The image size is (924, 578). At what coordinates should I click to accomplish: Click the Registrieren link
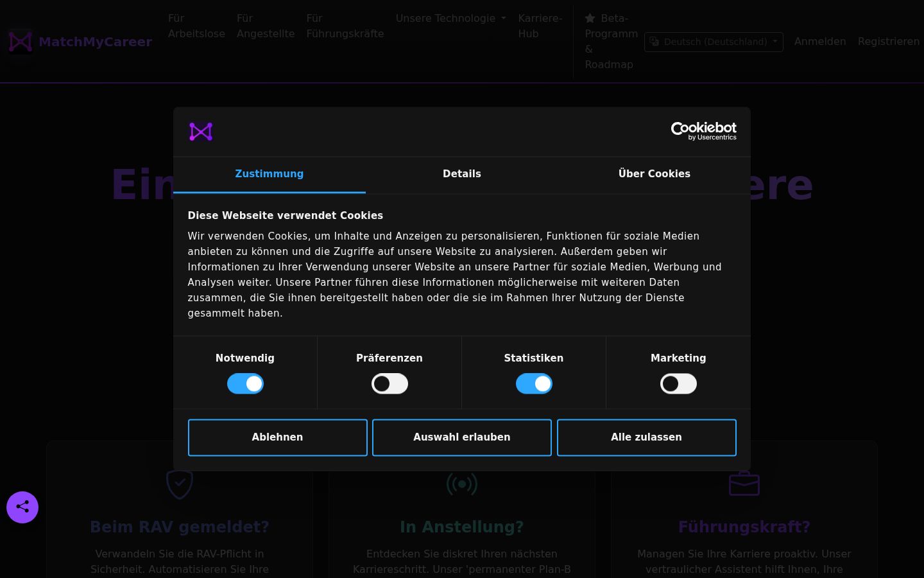pyautogui.click(x=889, y=42)
